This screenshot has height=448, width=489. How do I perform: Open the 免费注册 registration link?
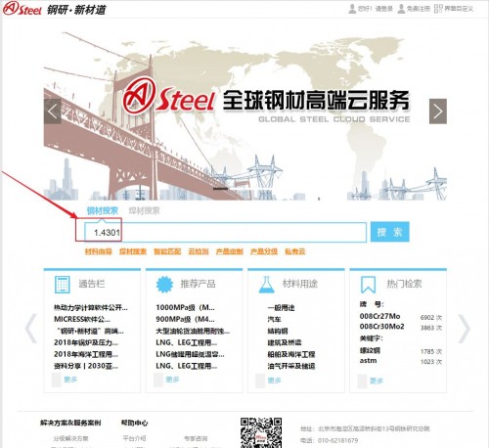(x=419, y=9)
